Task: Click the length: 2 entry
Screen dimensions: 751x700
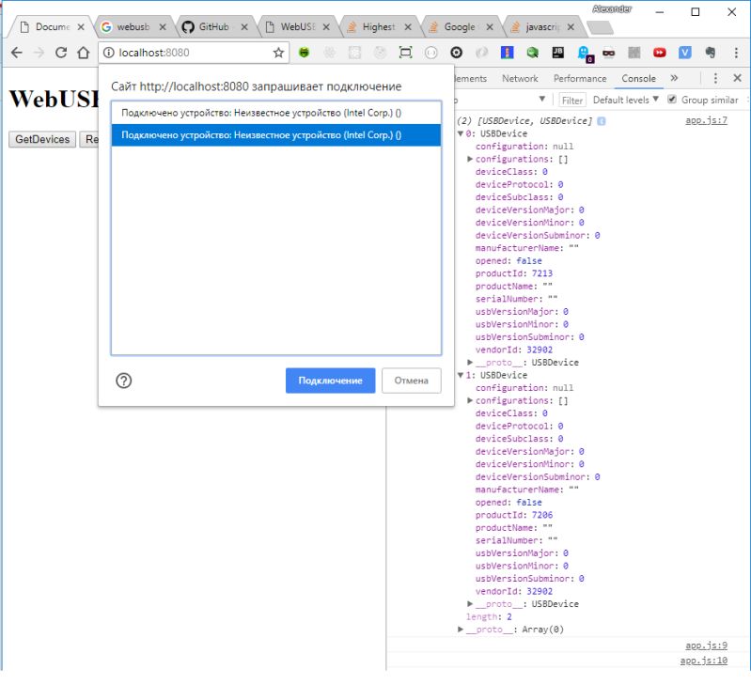Action: [489, 617]
